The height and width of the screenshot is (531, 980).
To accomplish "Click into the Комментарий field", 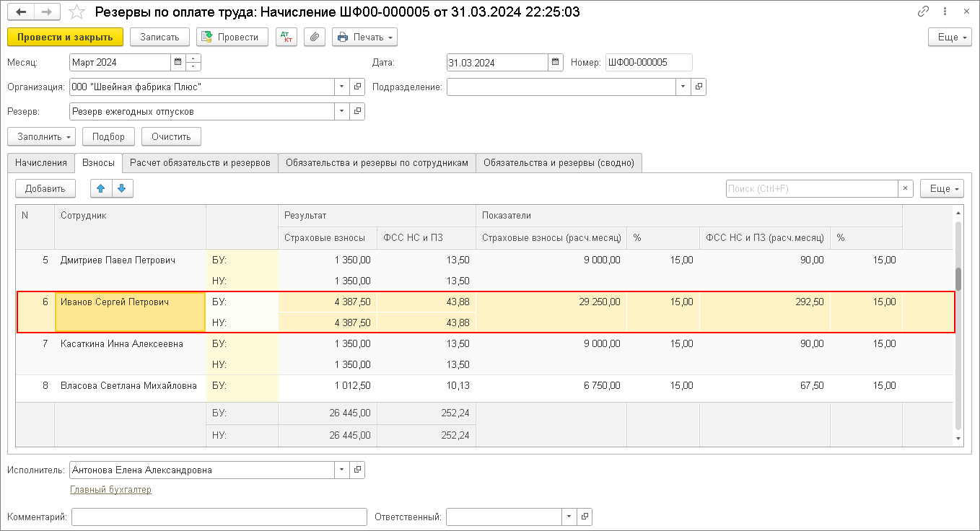I will (219, 517).
